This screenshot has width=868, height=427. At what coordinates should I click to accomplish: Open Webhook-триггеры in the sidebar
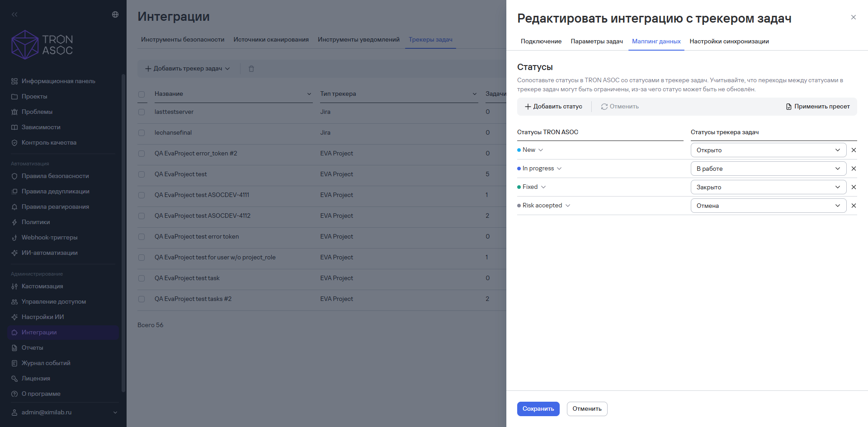pos(49,238)
